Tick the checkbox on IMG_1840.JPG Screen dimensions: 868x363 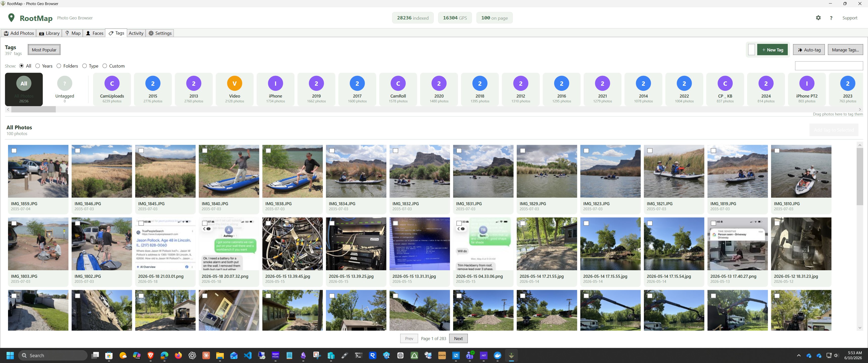point(205,150)
